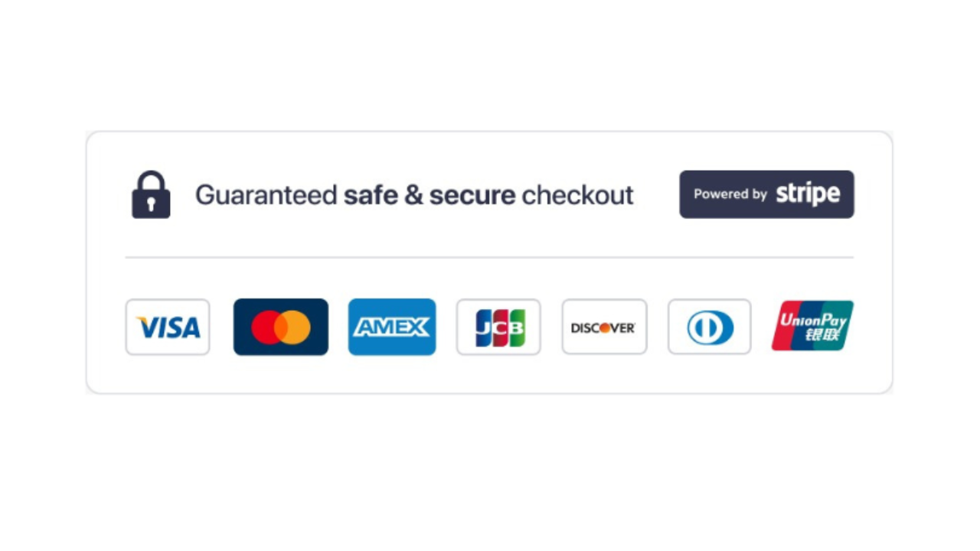Click the orange O in Discover logo

tap(605, 328)
